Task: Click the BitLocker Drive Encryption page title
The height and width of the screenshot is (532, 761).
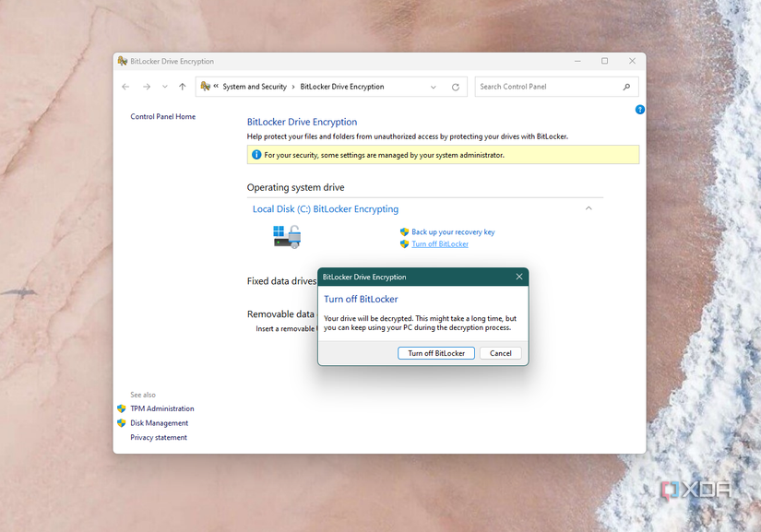Action: click(302, 123)
